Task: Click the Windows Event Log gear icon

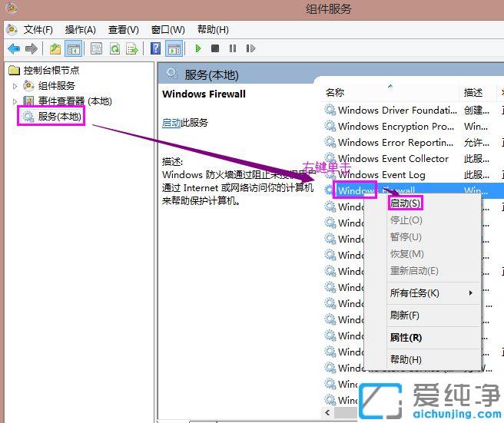Action: point(330,174)
